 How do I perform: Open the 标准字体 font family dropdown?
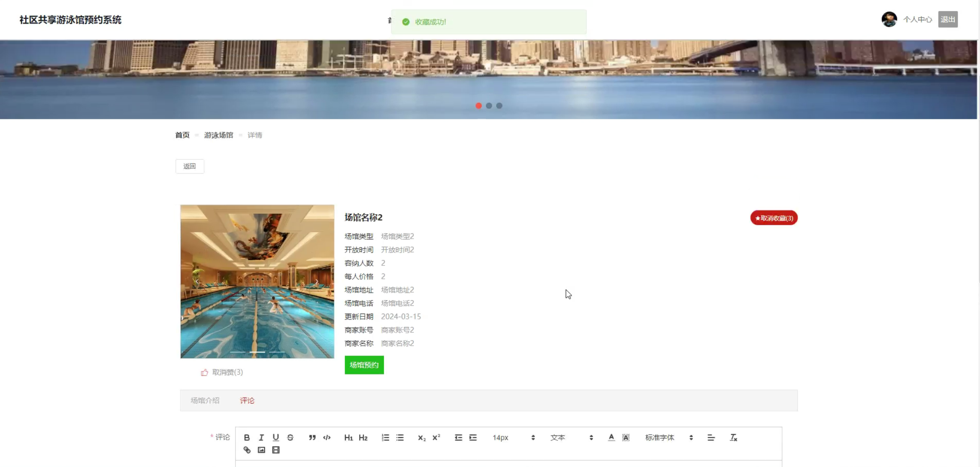click(x=668, y=438)
